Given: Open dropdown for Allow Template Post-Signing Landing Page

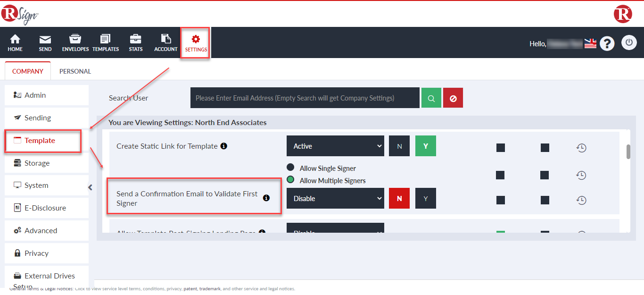Looking at the screenshot, I should 335,228.
